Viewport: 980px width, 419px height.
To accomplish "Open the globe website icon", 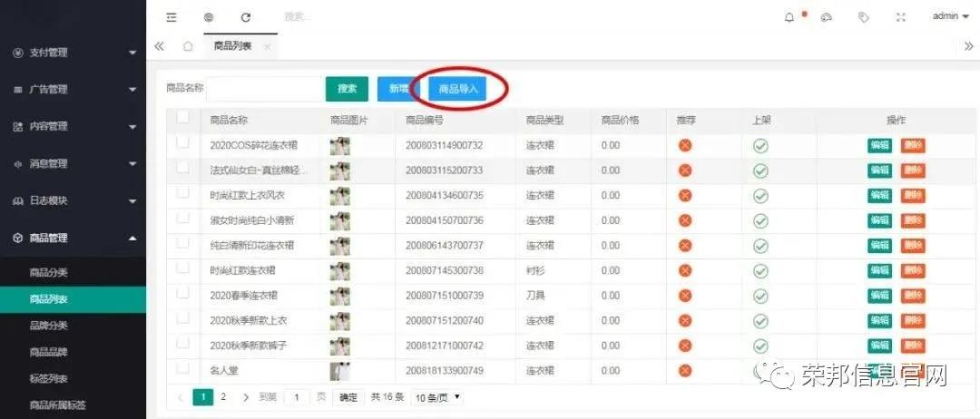I will pyautogui.click(x=209, y=17).
